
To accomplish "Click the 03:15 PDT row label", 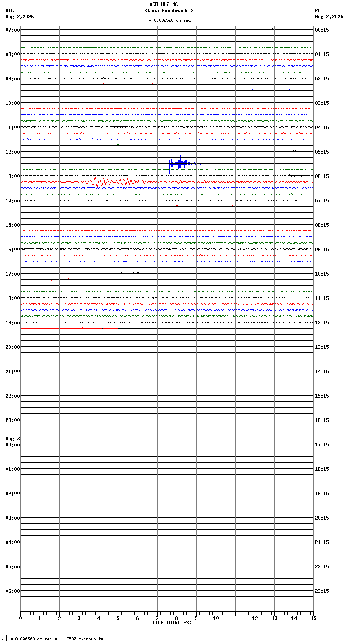I will point(322,103).
